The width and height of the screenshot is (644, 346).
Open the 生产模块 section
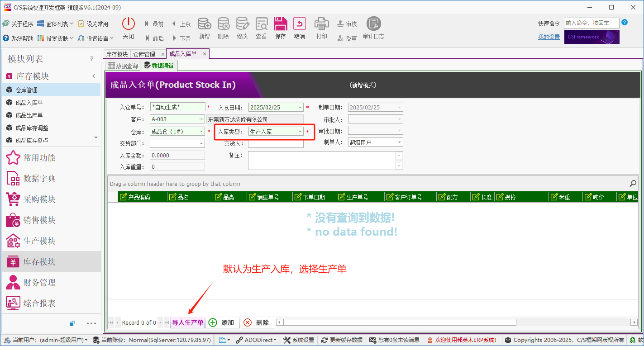coord(51,241)
